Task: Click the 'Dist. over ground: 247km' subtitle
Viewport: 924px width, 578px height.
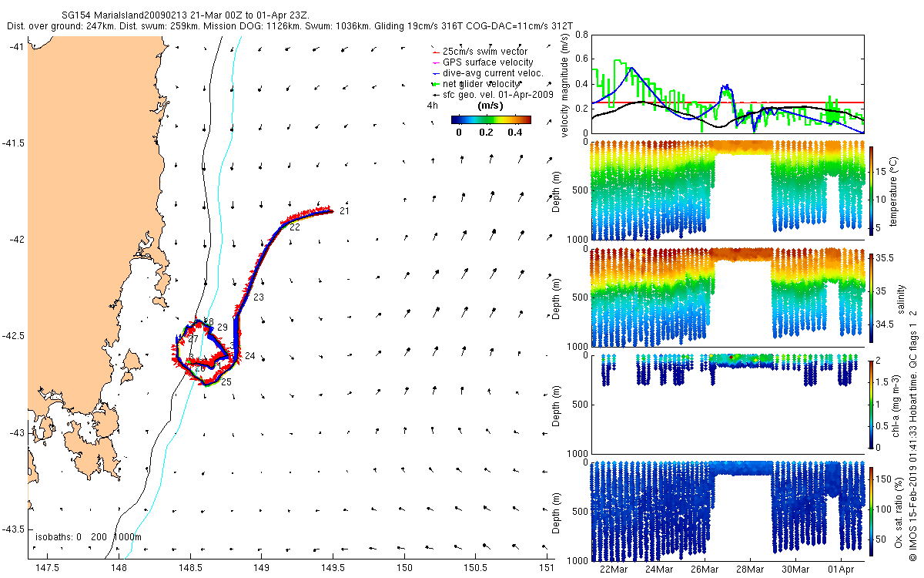Action: (x=62, y=26)
